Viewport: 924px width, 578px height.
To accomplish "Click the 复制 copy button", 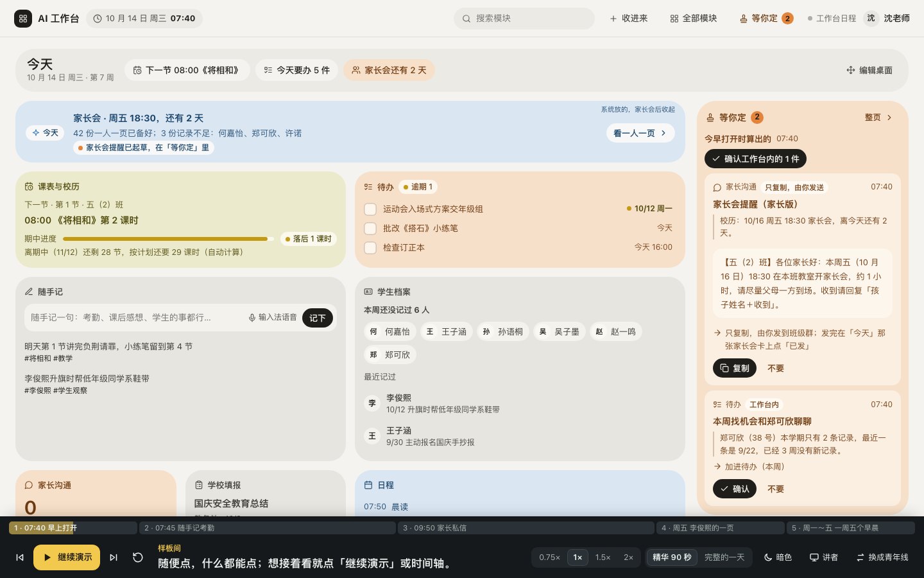I will [x=735, y=368].
